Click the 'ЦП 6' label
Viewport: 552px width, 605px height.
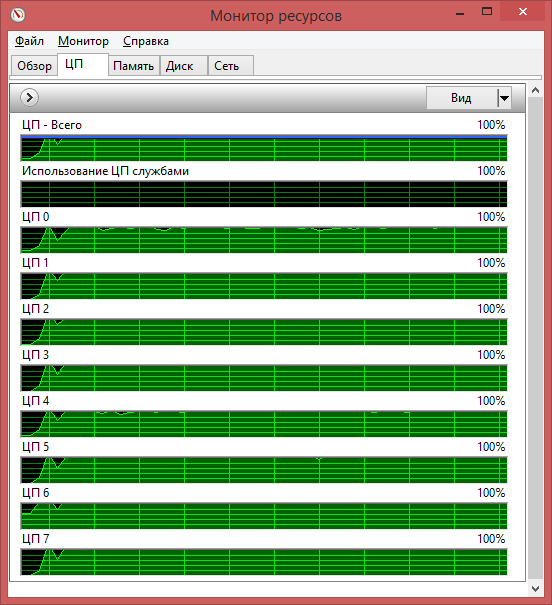pos(35,493)
